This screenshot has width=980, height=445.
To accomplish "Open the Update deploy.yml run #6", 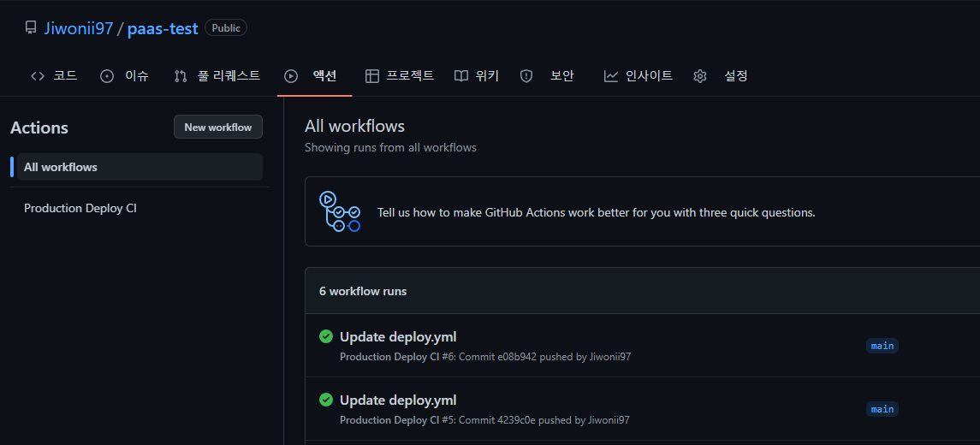I will tap(398, 337).
